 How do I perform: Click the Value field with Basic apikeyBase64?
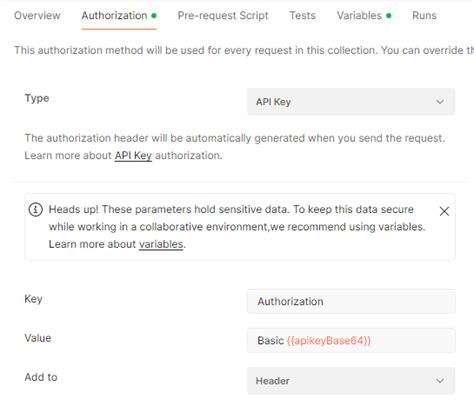click(351, 341)
